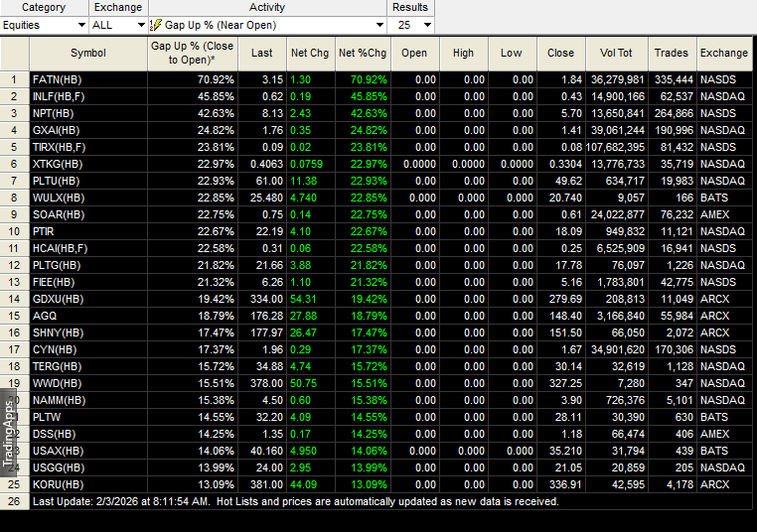Select the FIEE(HB) symbol cell
The width and height of the screenshot is (757, 532).
point(88,282)
